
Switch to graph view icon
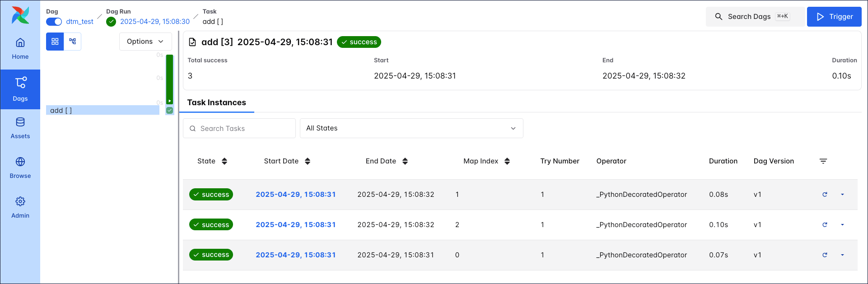72,42
